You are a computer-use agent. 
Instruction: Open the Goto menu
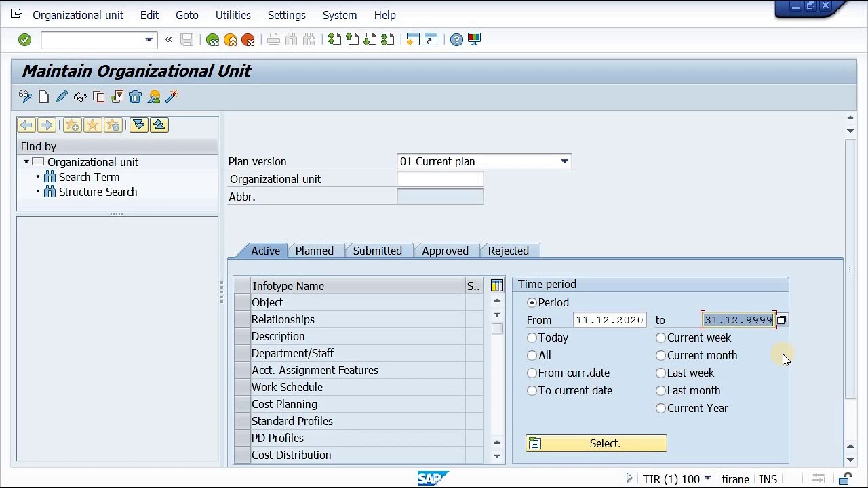(187, 15)
